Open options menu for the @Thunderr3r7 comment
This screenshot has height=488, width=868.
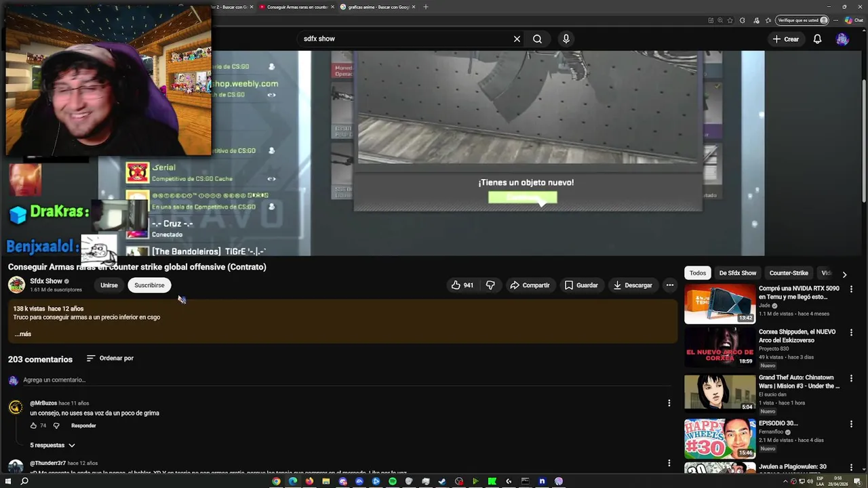point(669,463)
